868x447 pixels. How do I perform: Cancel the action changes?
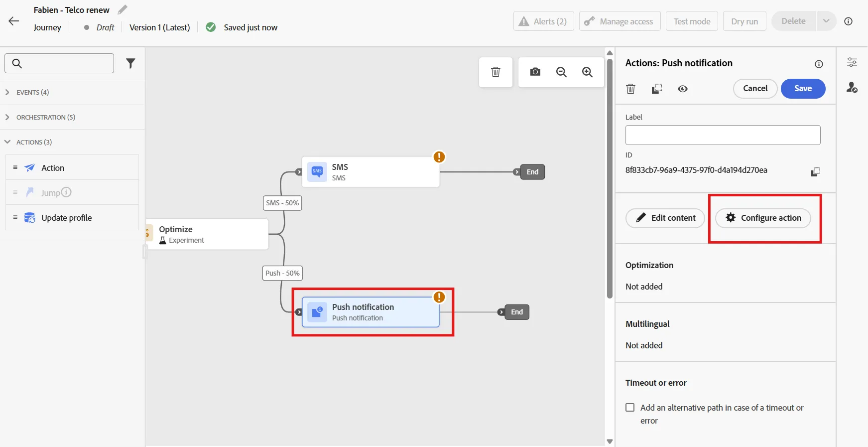pos(755,89)
